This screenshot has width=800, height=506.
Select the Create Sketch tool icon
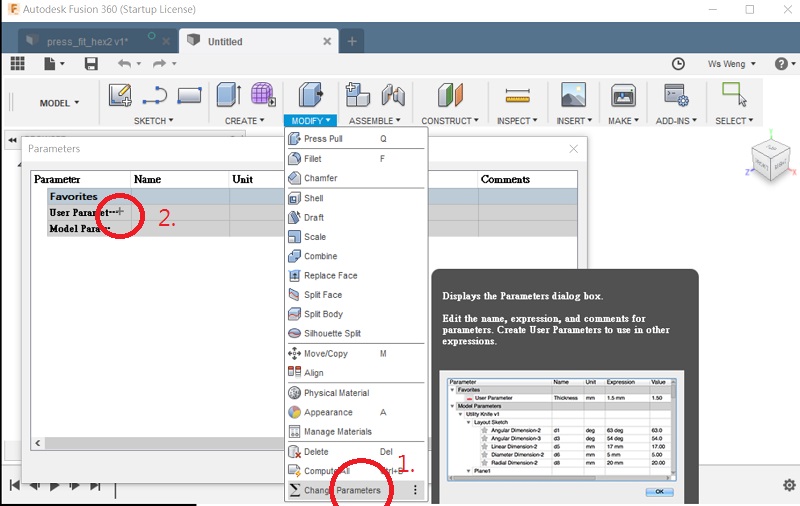[x=120, y=95]
